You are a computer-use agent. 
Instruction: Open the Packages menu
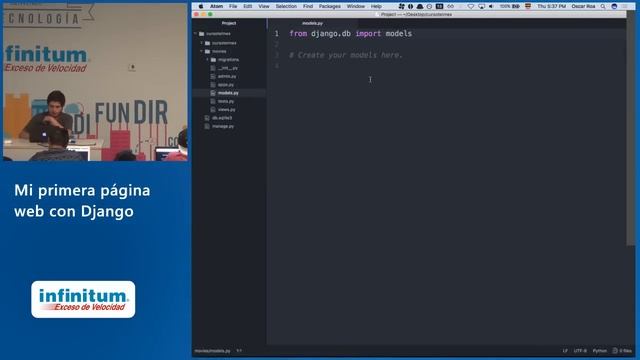point(329,7)
